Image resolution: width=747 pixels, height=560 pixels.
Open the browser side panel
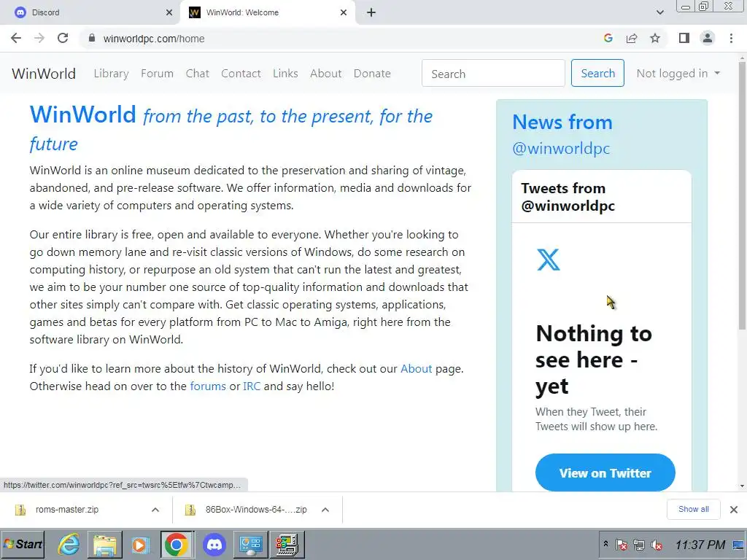(684, 38)
